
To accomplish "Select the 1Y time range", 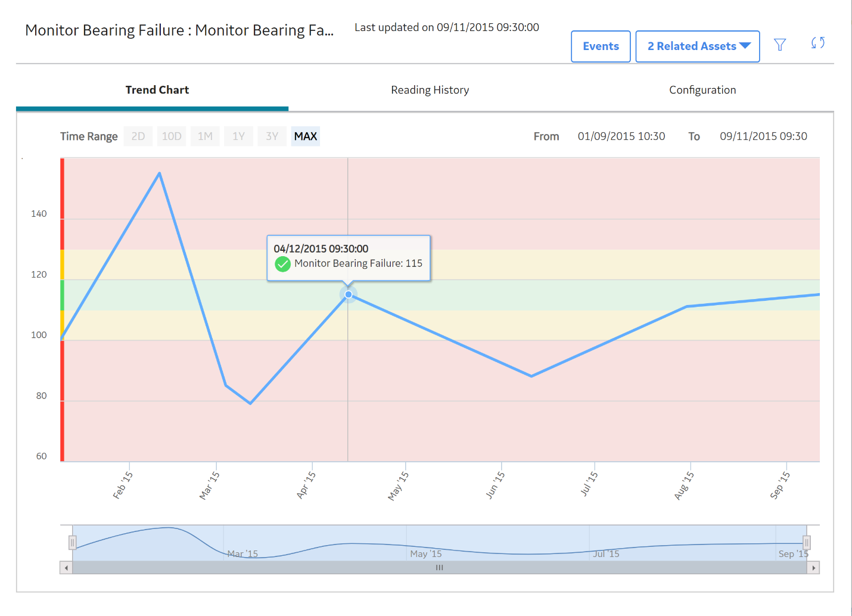I will coord(239,136).
